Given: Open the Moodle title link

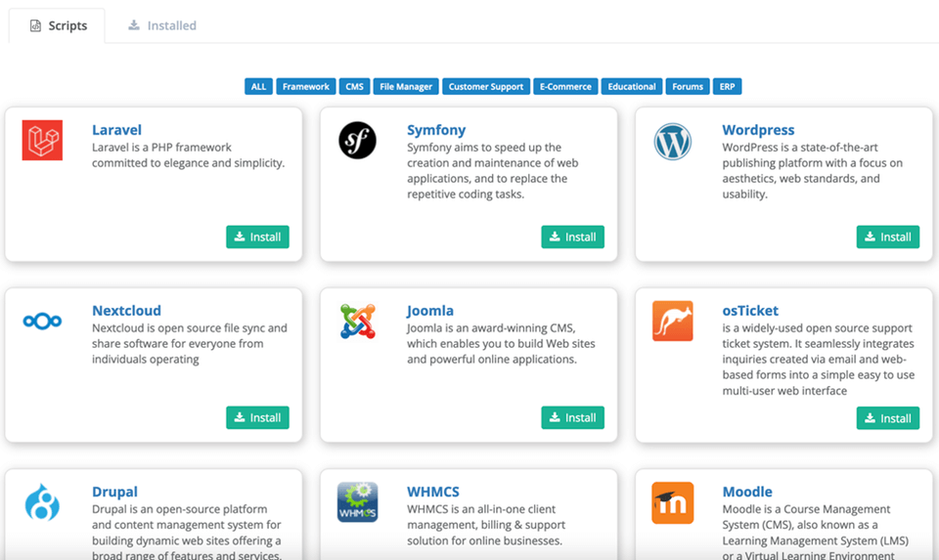Looking at the screenshot, I should click(746, 492).
